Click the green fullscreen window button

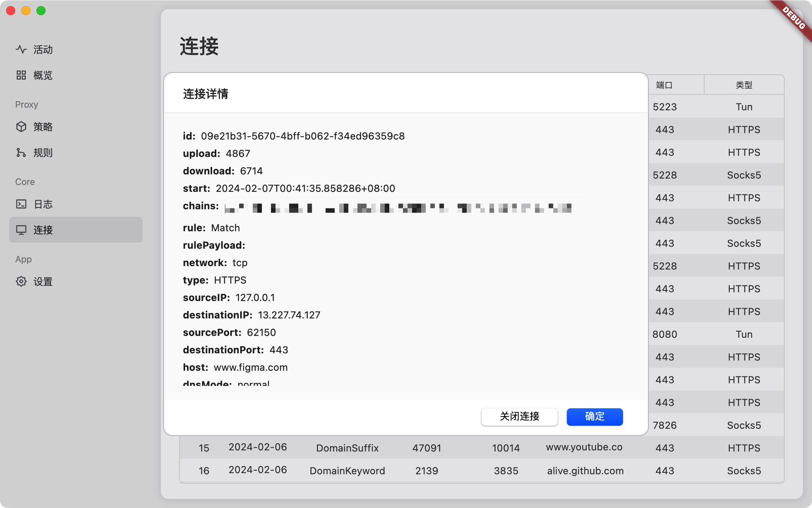(x=41, y=11)
